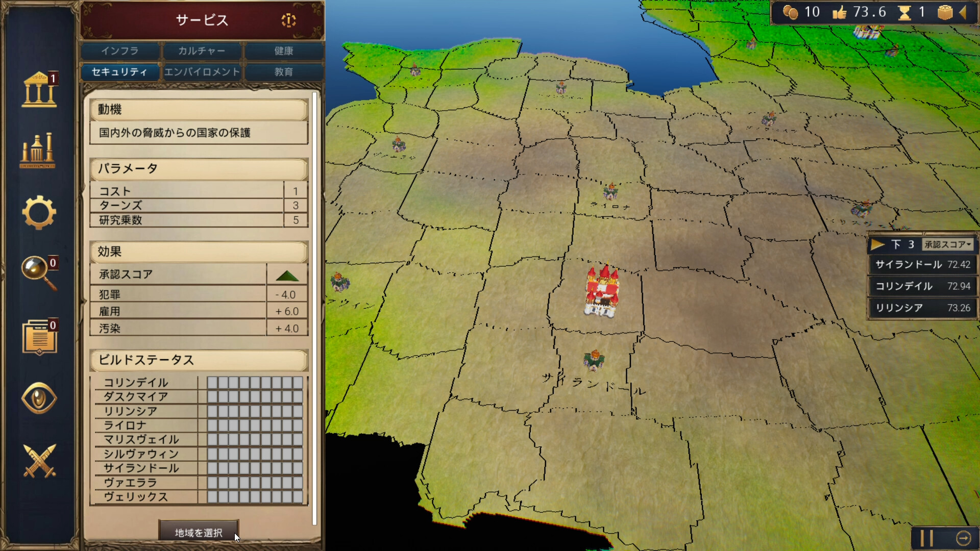Switch to the 教育 tab
Viewport: 980px width, 551px height.
[x=284, y=72]
